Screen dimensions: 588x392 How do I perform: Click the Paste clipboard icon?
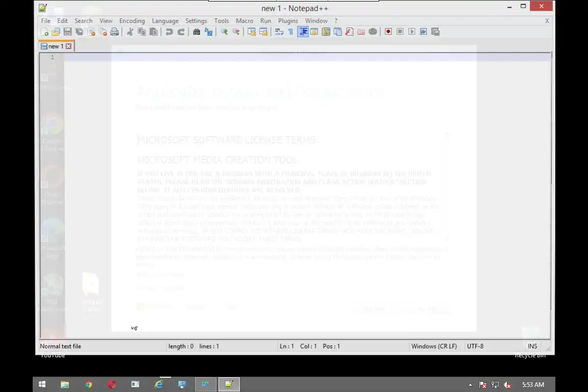tap(153, 32)
